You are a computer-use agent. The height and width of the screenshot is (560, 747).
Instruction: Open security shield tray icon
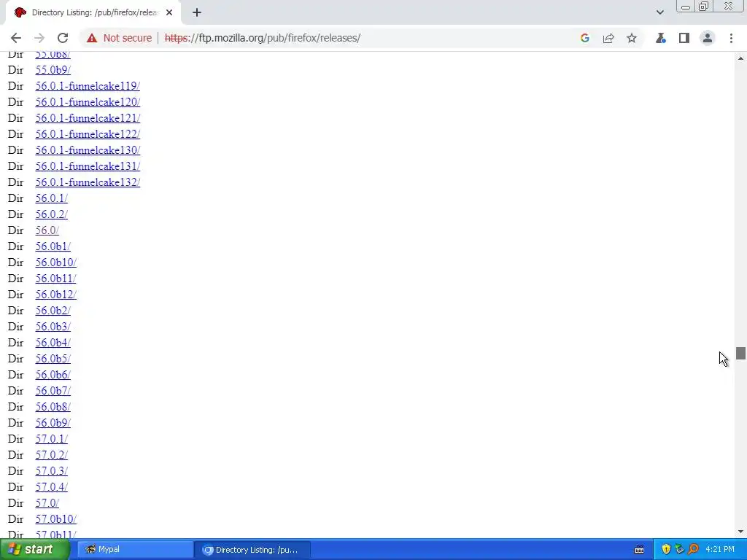click(x=666, y=550)
